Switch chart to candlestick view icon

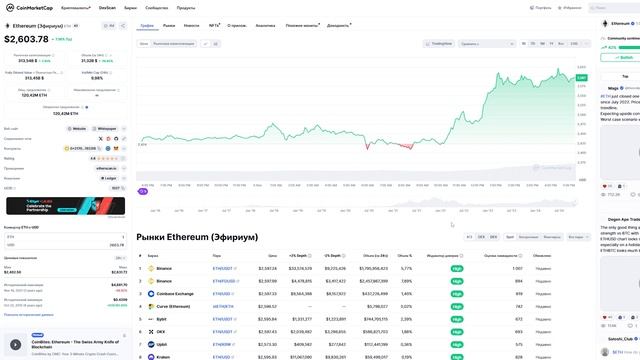point(216,44)
